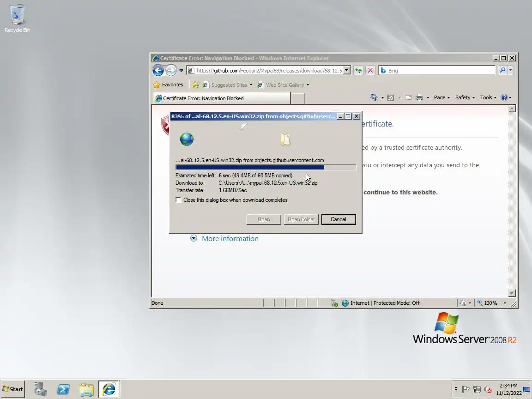This screenshot has height=399, width=532.
Task: Add to Favorites bar star icon
Action: pyautogui.click(x=195, y=85)
